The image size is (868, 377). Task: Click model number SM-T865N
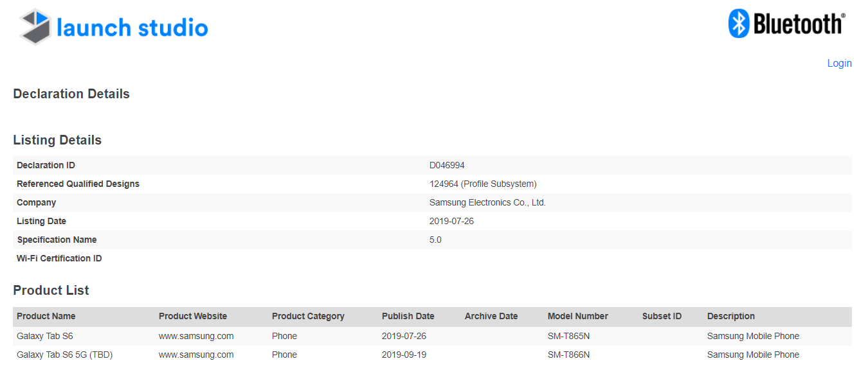click(568, 336)
